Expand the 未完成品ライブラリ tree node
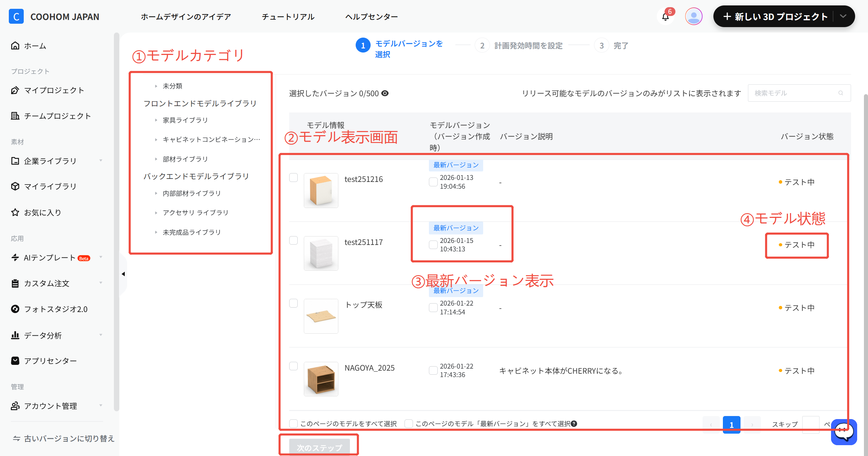 point(156,232)
